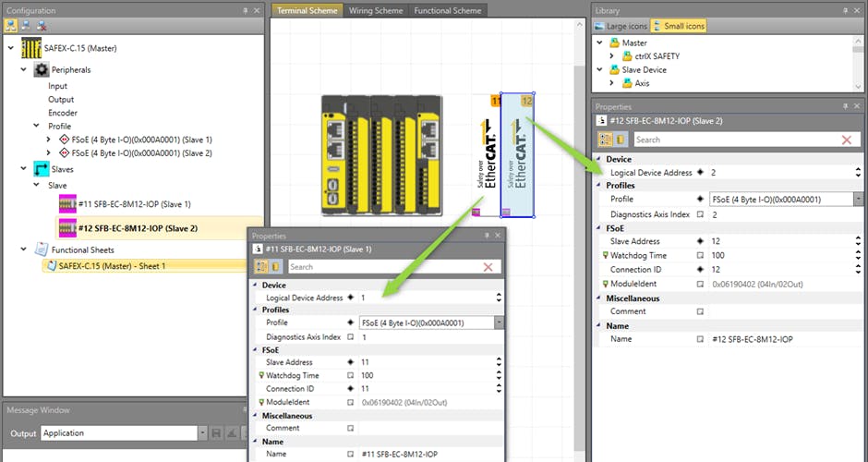Switch Library to Small icons view
Screen dimensions: 868x462
tap(679, 26)
